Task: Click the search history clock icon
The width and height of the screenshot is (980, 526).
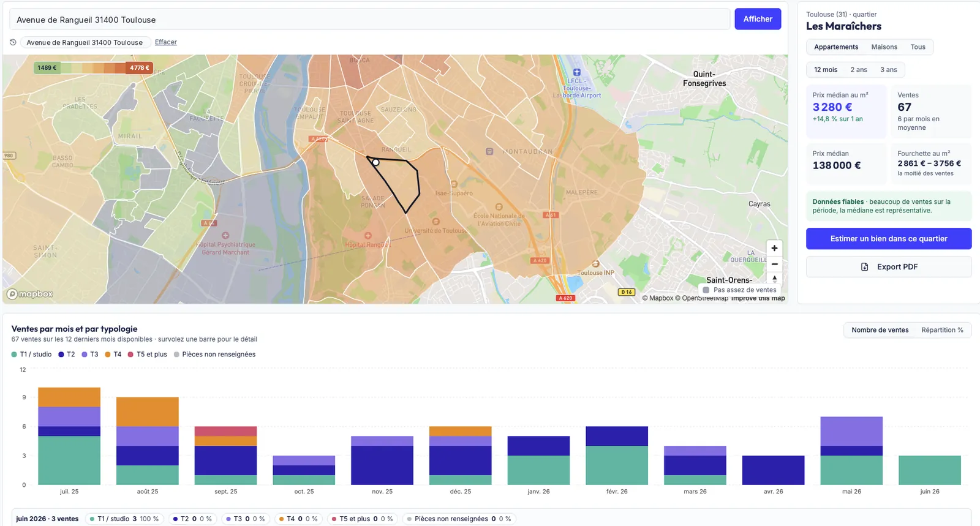Action: (13, 42)
